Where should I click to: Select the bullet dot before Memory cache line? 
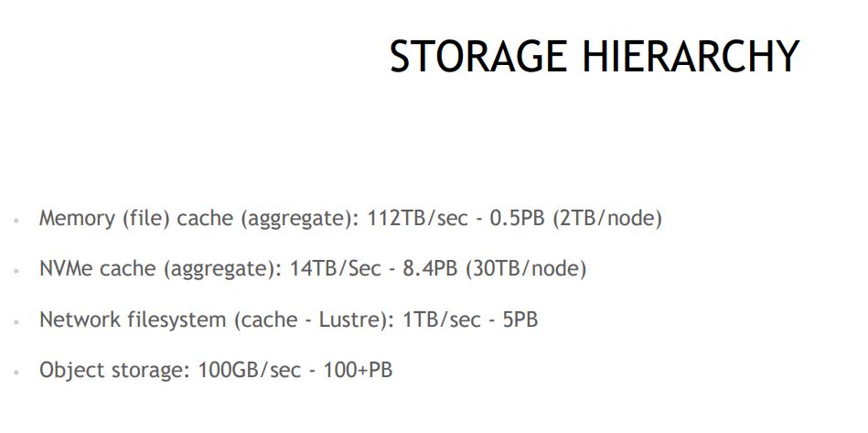[x=17, y=222]
